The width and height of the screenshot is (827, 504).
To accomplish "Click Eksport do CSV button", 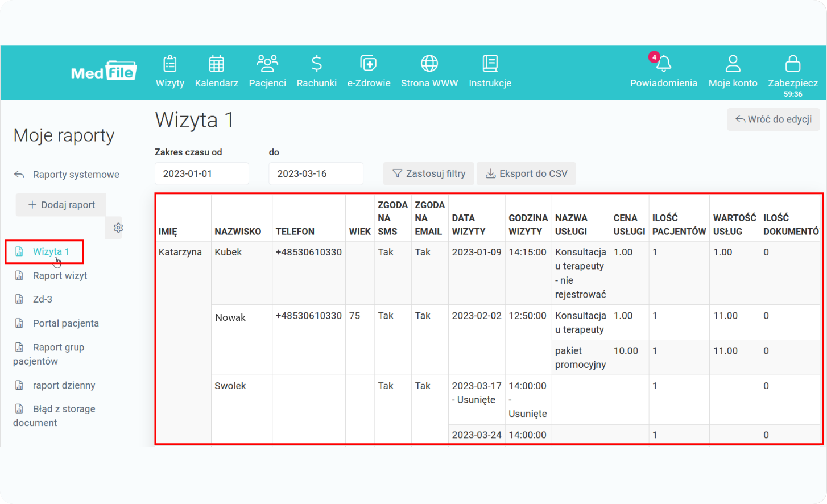I will [526, 173].
